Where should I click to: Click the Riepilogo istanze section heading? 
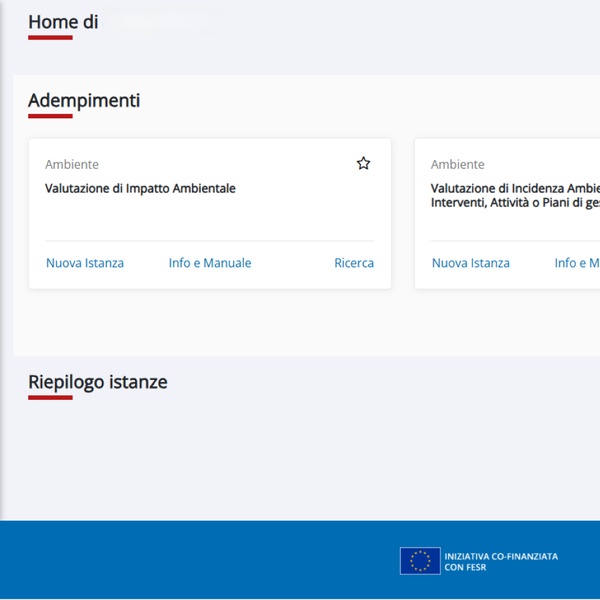(98, 382)
